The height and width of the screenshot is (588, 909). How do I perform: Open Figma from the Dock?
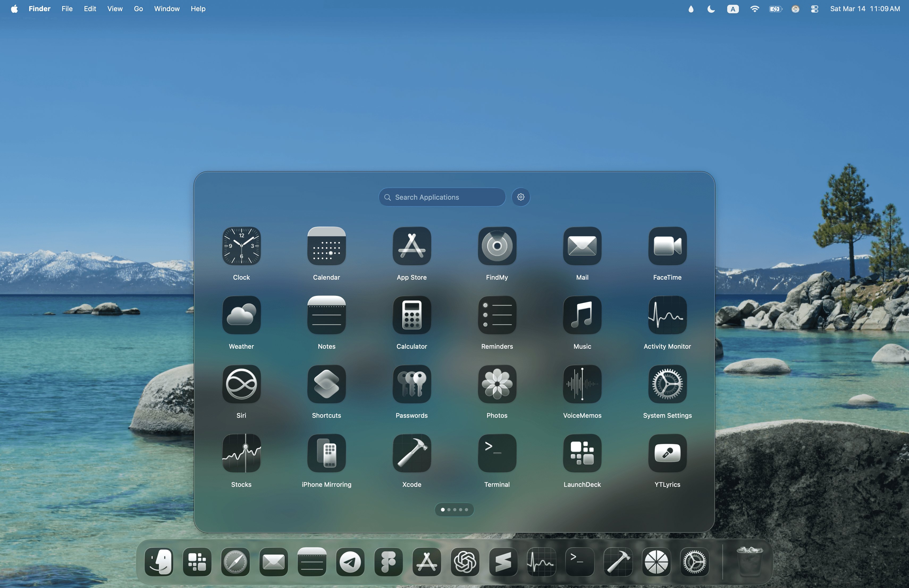tap(388, 562)
